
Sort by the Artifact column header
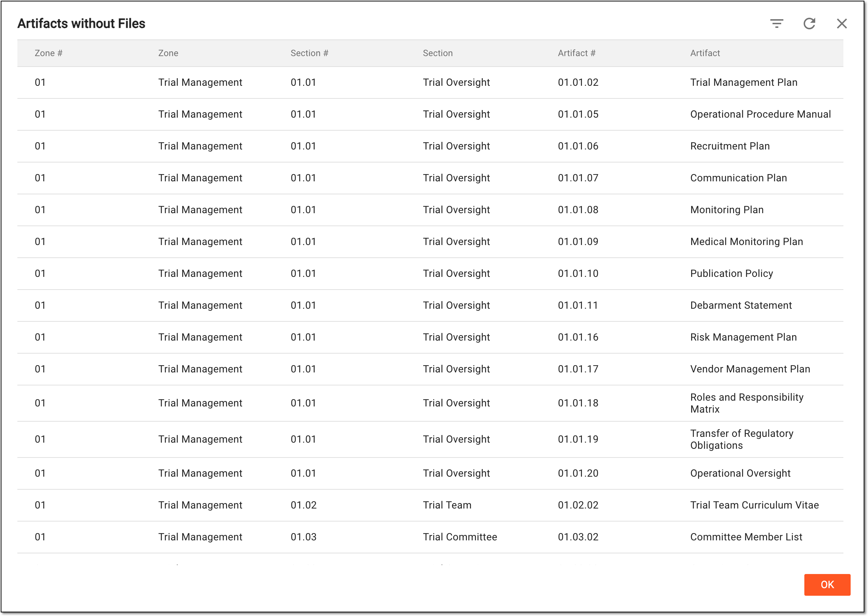(705, 53)
